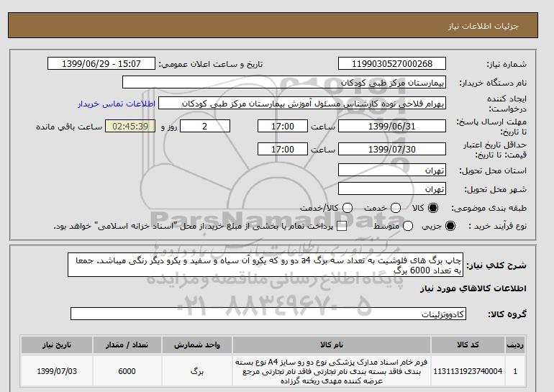Click the need date cell 1399/07/03
554x392 pixels.
(x=57, y=371)
